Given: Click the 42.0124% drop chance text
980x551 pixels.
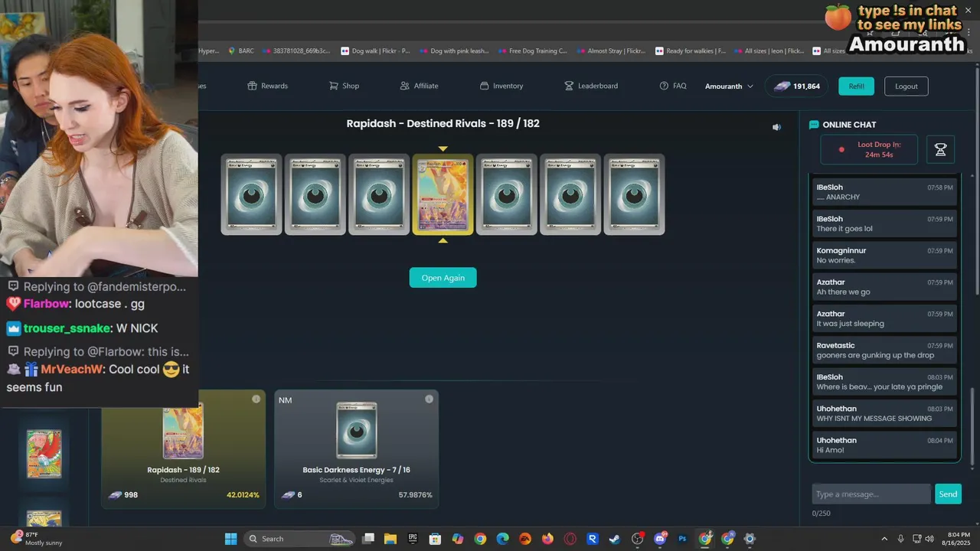Looking at the screenshot, I should click(x=243, y=495).
